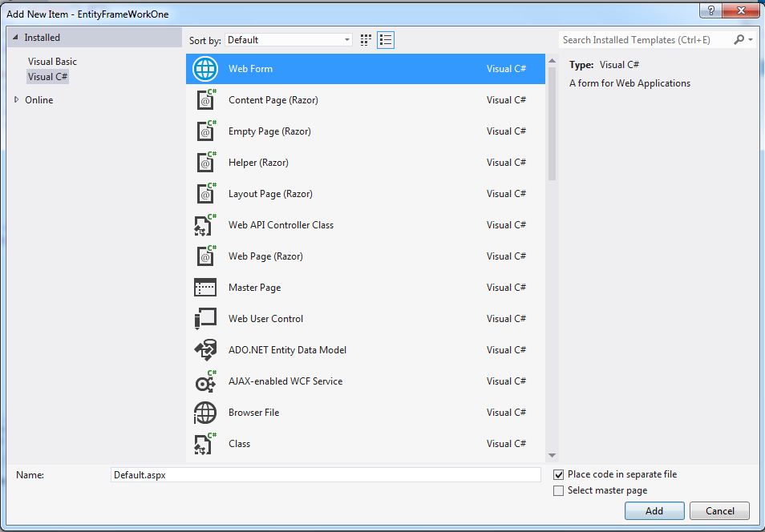
Task: Click the Name field containing Default.aspx
Action: 326,475
